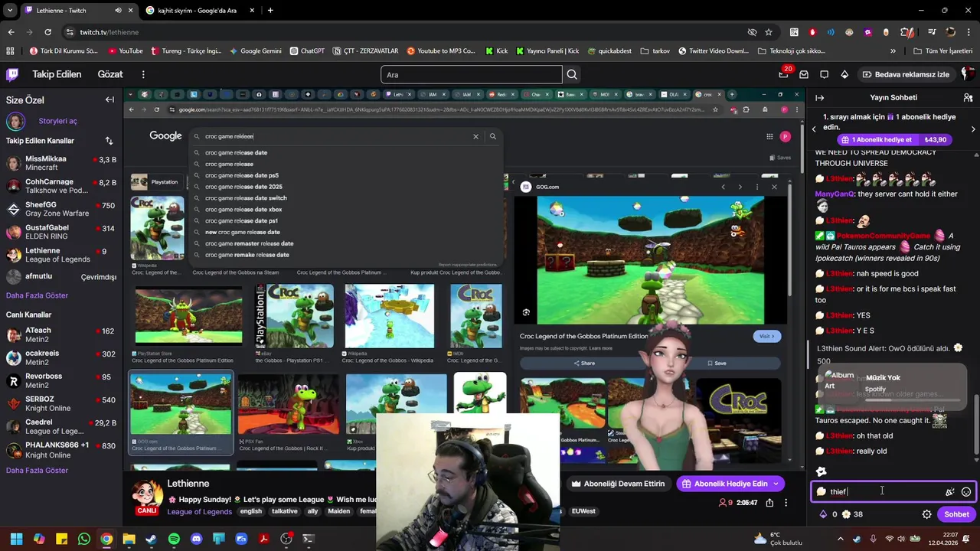Open Steam from the taskbar
Image resolution: width=980 pixels, height=551 pixels.
point(151,539)
